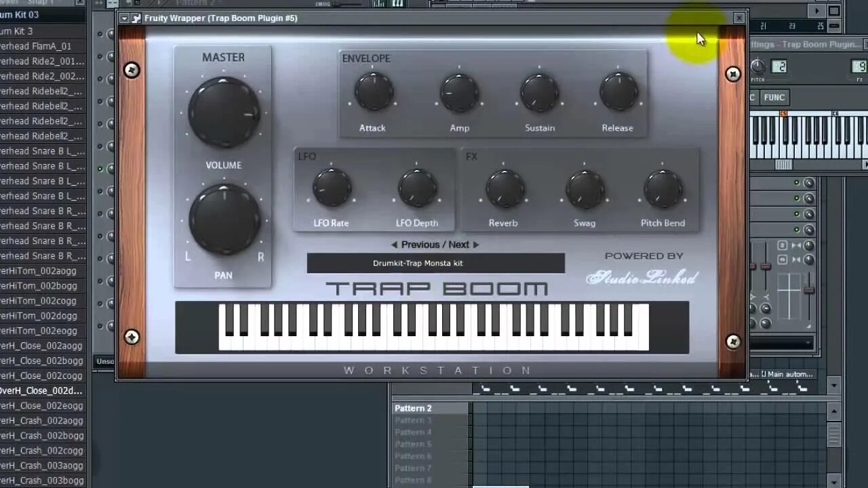Click the Swag FX knob

585,188
